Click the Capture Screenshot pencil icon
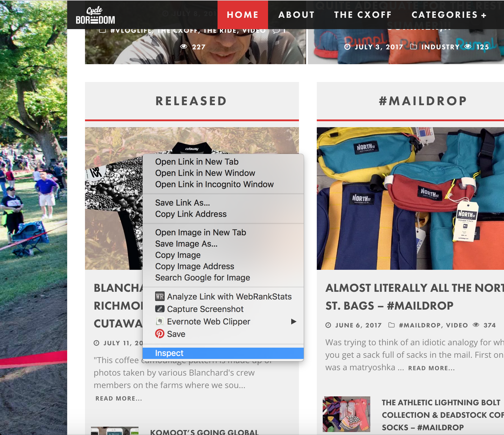The image size is (504, 435). click(x=160, y=309)
